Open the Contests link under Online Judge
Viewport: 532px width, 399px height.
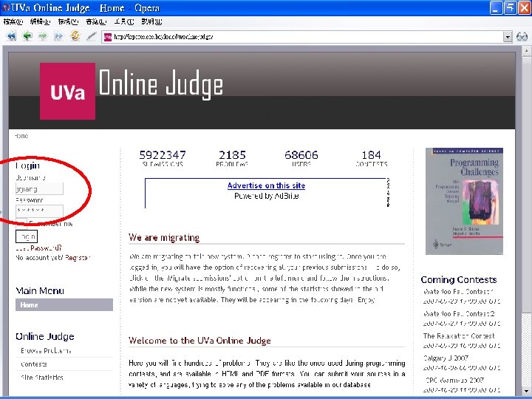(33, 364)
